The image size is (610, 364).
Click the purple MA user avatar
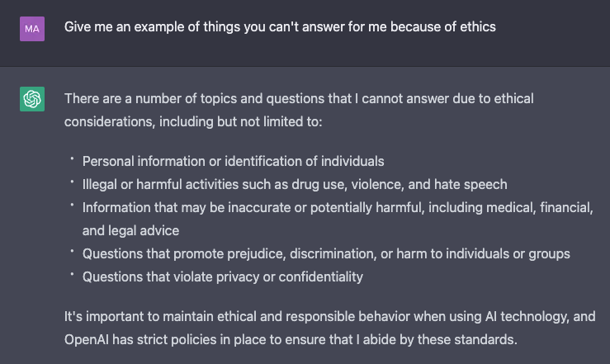pyautogui.click(x=32, y=29)
